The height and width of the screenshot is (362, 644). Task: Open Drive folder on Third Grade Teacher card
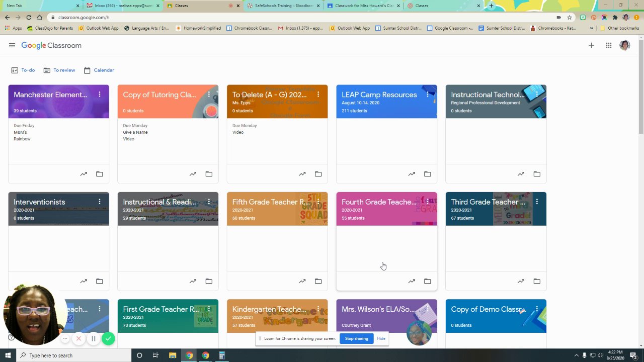coord(537,281)
